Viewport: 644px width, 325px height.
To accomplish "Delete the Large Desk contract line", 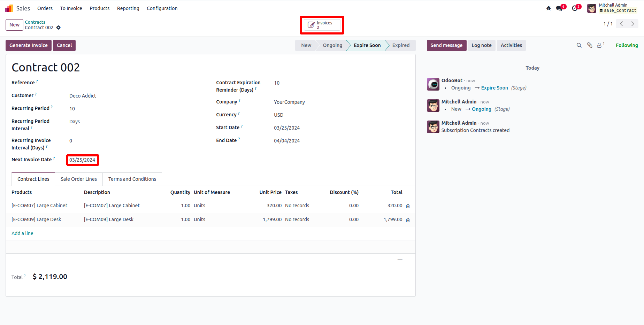I will click(x=408, y=220).
